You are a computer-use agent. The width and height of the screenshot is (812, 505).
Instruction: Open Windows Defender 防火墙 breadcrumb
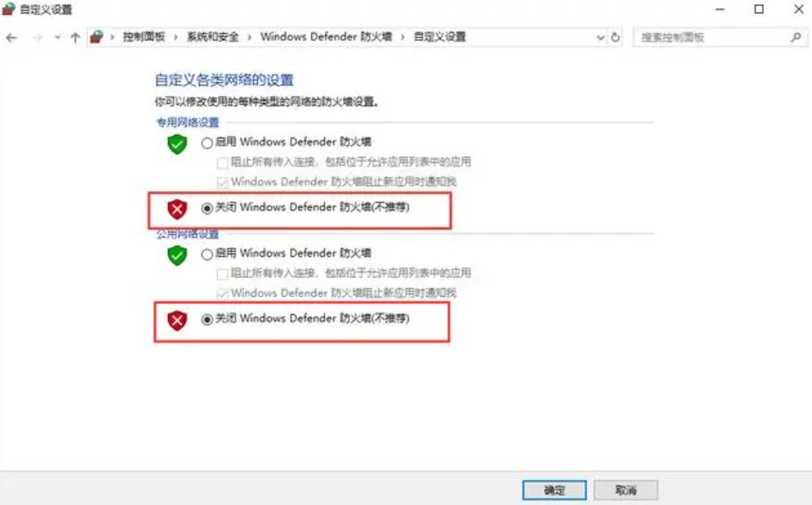326,37
